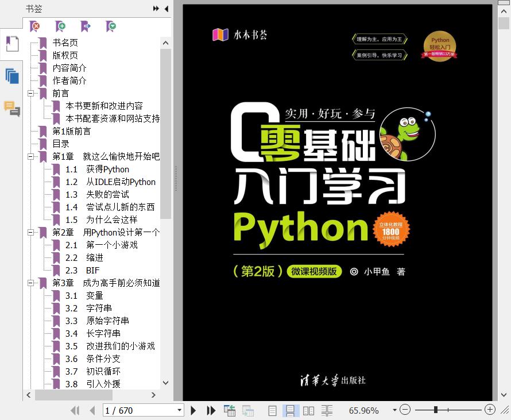The image size is (511, 420).
Task: Collapse the 前言 bookmark node
Action: tap(30, 93)
